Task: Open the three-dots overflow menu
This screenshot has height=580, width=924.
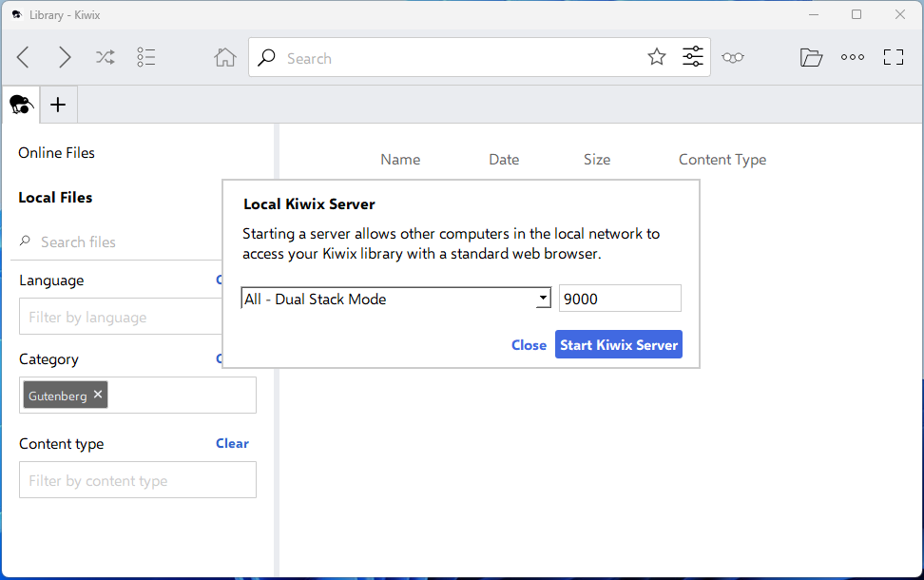Action: click(x=853, y=57)
